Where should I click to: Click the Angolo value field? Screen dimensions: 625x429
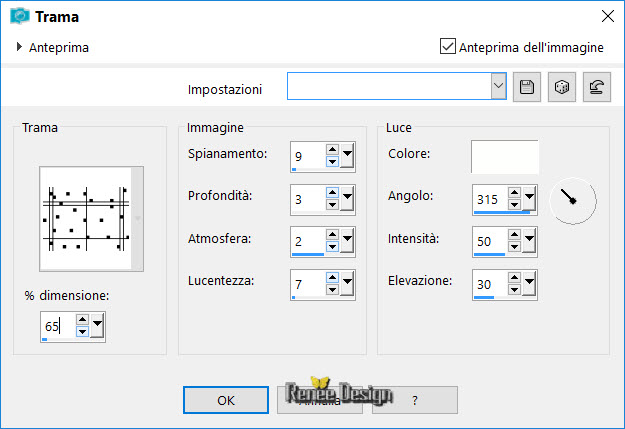(489, 199)
